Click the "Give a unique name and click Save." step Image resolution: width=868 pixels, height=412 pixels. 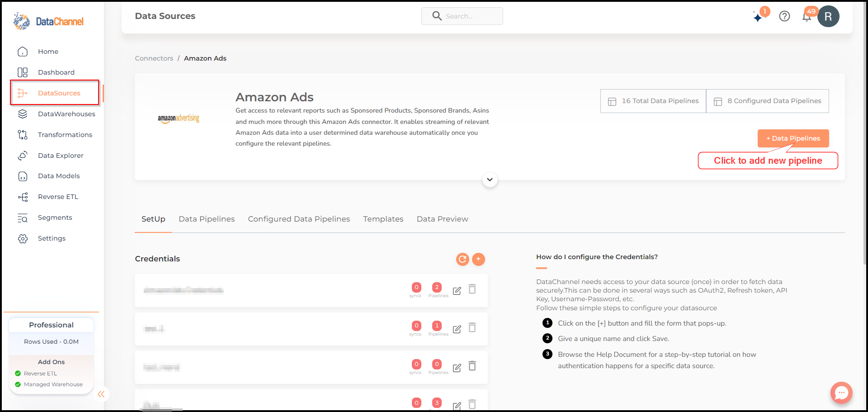pos(613,339)
